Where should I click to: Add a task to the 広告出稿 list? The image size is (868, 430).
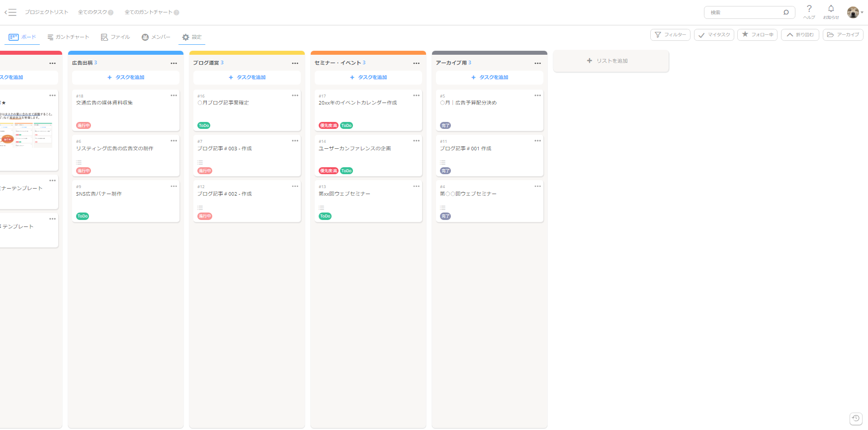point(126,78)
